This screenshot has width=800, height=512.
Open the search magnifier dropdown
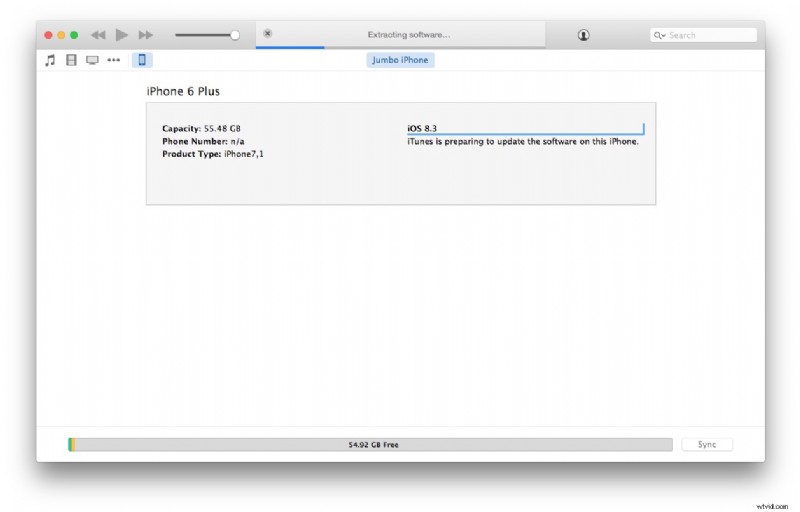(660, 35)
